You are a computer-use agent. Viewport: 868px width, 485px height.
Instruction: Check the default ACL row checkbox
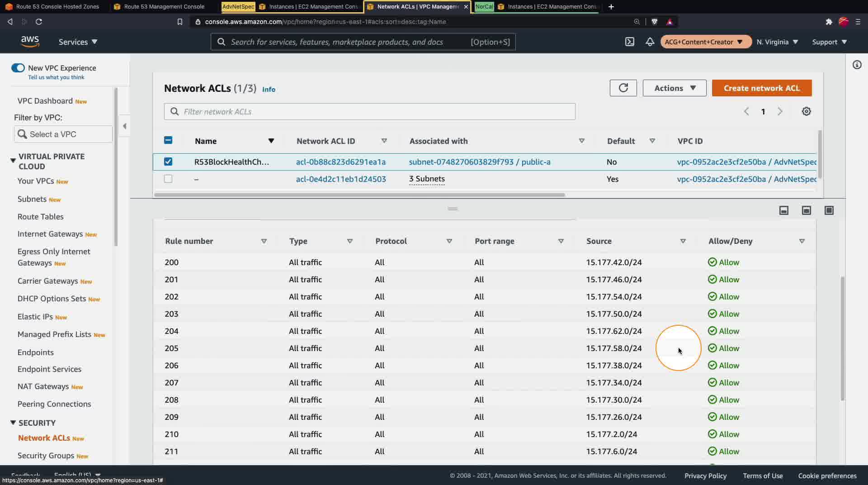pyautogui.click(x=168, y=179)
